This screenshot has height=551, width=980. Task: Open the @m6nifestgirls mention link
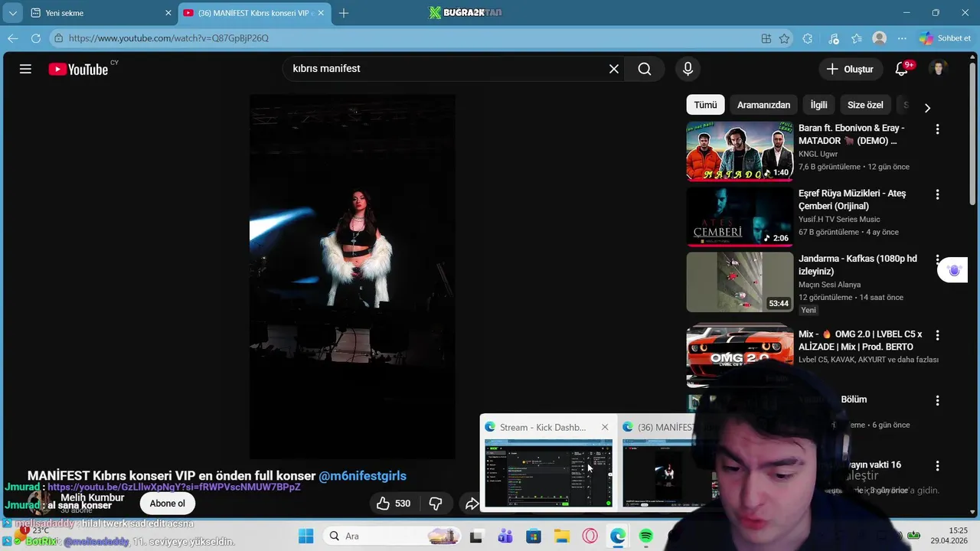click(x=362, y=476)
